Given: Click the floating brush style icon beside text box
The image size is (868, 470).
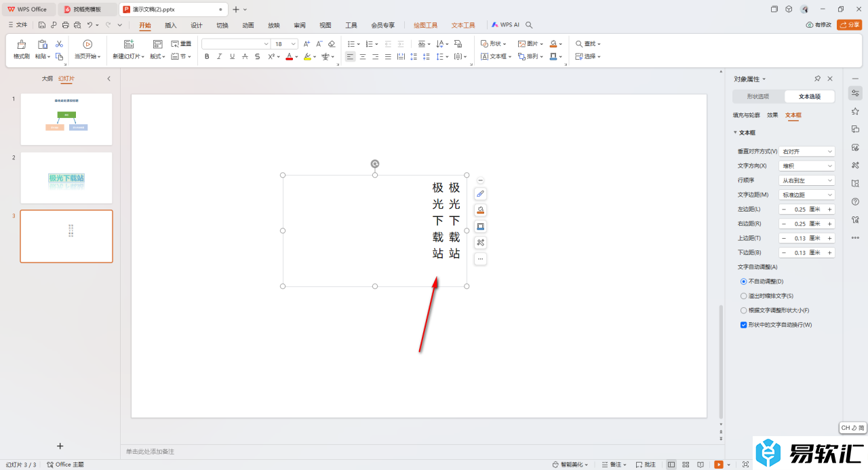Looking at the screenshot, I should pos(480,194).
